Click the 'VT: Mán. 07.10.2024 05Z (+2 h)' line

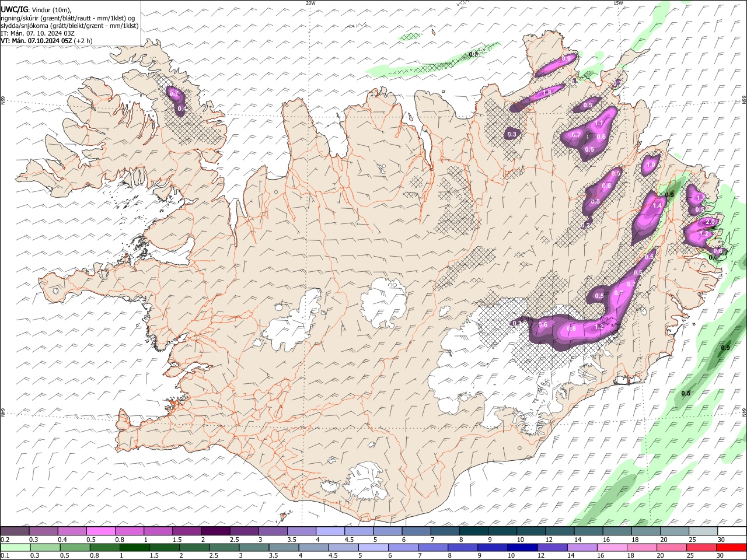[47, 41]
